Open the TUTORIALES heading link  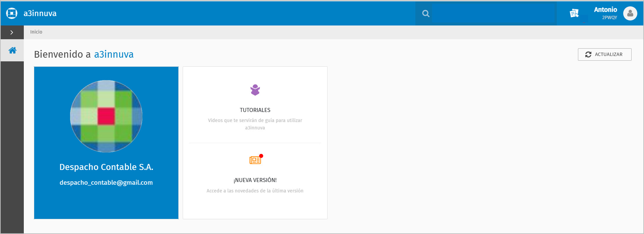pos(255,110)
